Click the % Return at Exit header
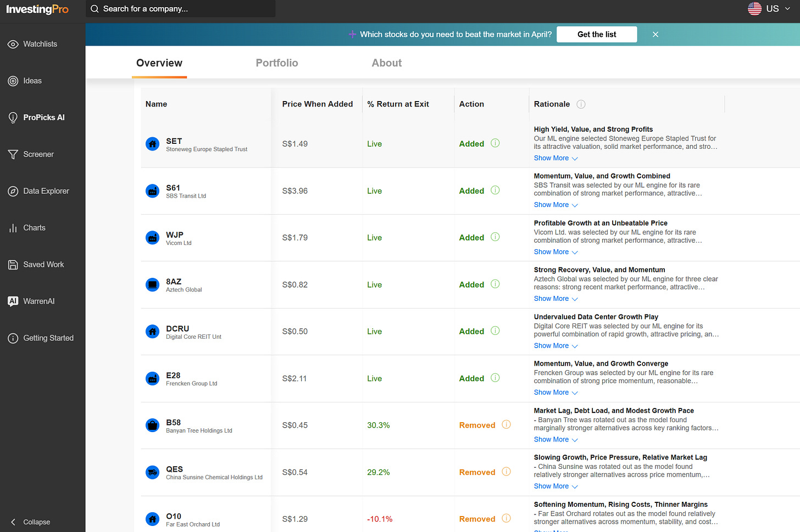Image resolution: width=800 pixels, height=532 pixels. [x=398, y=104]
